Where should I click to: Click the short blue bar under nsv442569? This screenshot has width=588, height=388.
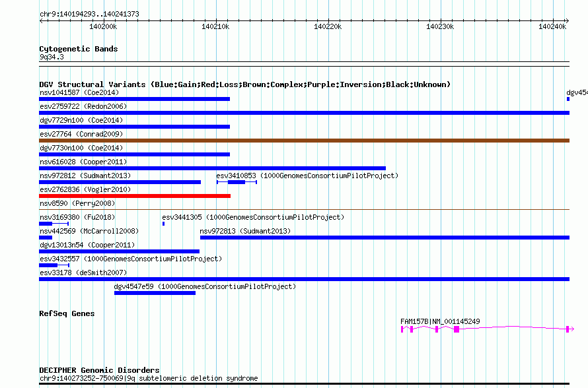click(x=46, y=238)
